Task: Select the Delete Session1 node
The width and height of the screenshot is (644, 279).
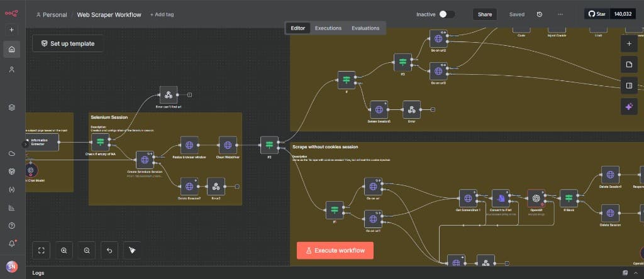Action: [610, 175]
